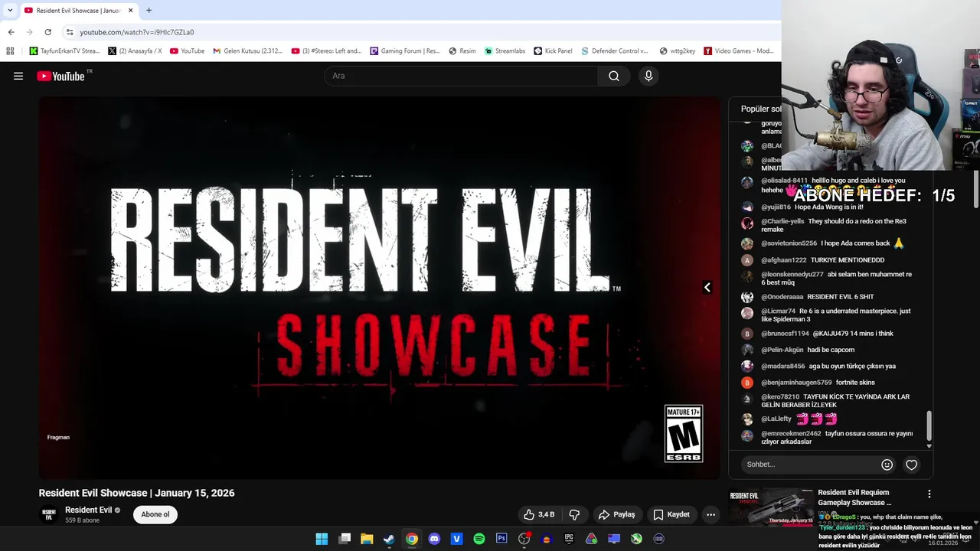
Task: Click the Sohbet chat message field
Action: (810, 464)
